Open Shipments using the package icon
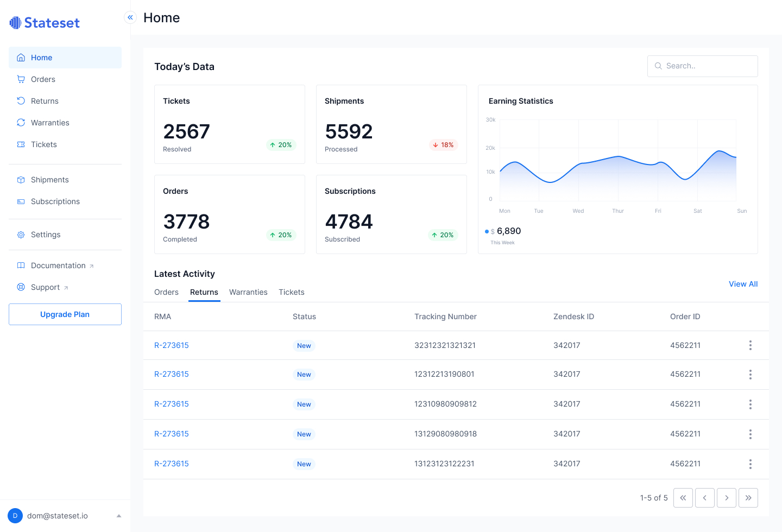Screen dimensions: 782x532 point(21,179)
